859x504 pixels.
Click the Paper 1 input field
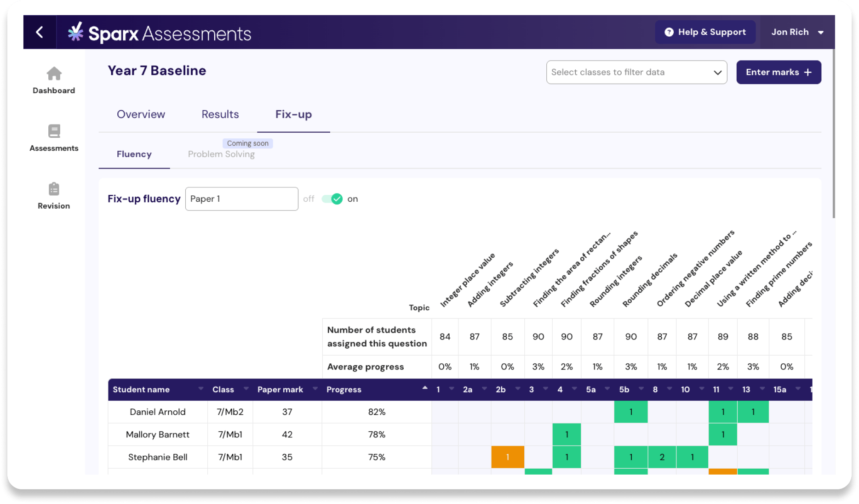[x=241, y=199]
